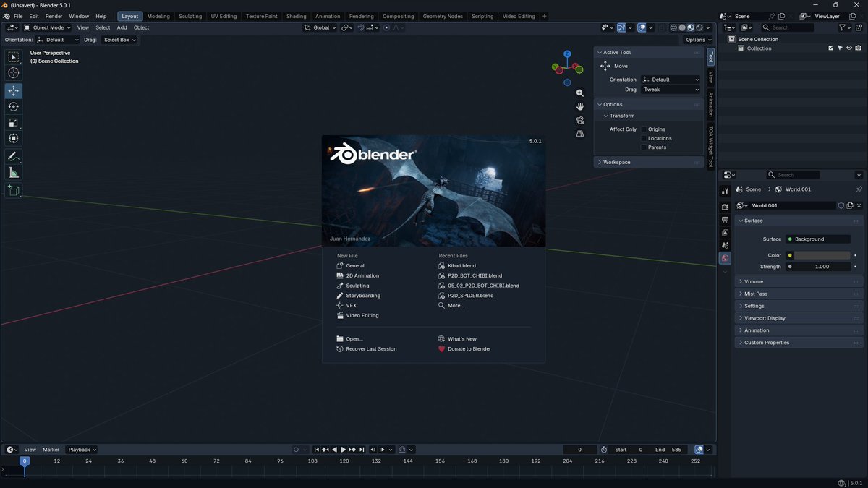
Task: Enable Affect Only Locations checkbox
Action: (x=644, y=138)
